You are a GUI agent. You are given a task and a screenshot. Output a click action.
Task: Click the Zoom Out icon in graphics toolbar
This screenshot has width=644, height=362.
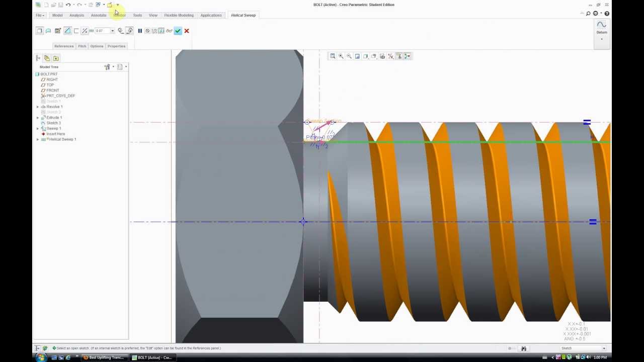click(x=349, y=56)
